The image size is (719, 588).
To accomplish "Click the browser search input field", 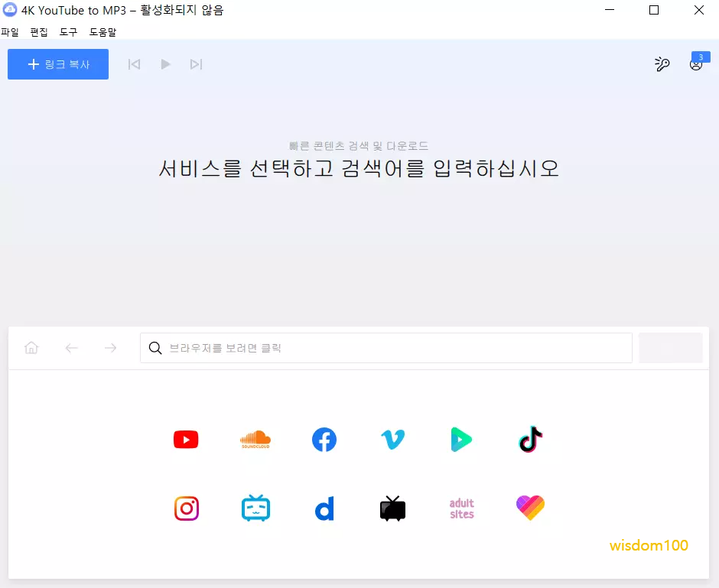I will tap(386, 348).
